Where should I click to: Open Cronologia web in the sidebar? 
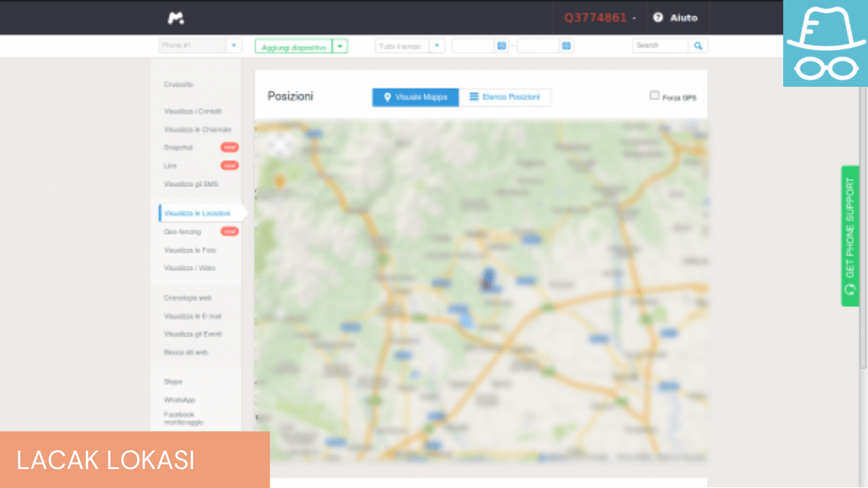(x=188, y=298)
